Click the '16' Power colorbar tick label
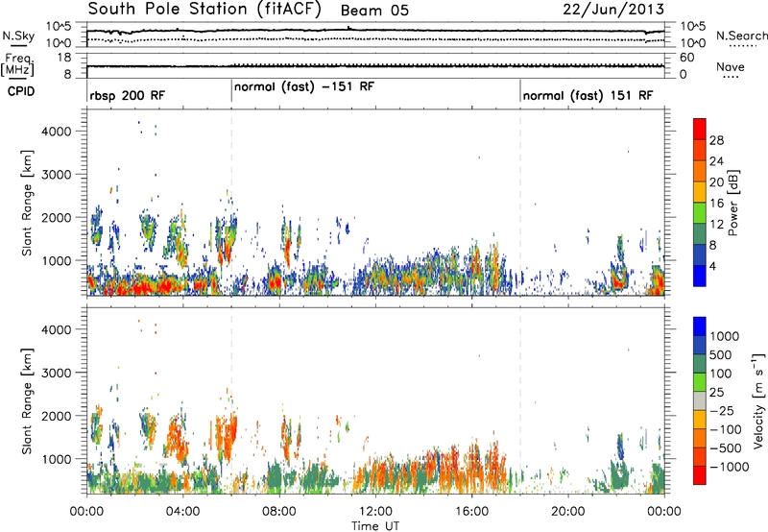 click(x=716, y=204)
